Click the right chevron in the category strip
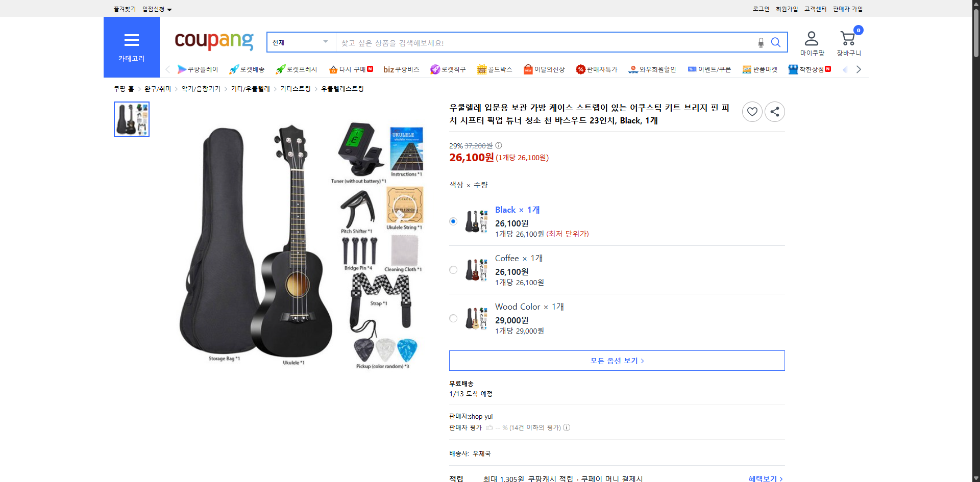This screenshot has height=482, width=980. 859,69
